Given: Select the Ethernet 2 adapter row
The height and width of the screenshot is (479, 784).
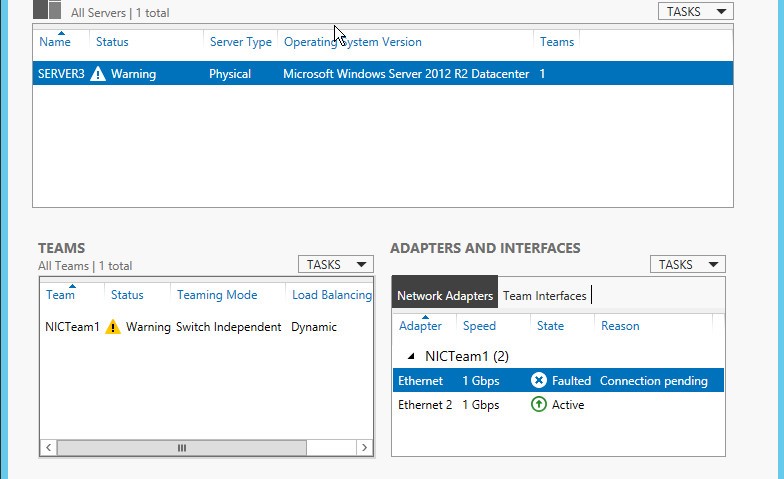Looking at the screenshot, I should [x=425, y=405].
